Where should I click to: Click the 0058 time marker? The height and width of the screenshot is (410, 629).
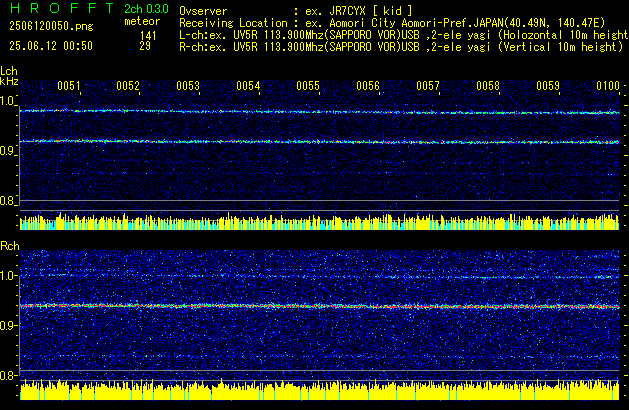coord(488,86)
